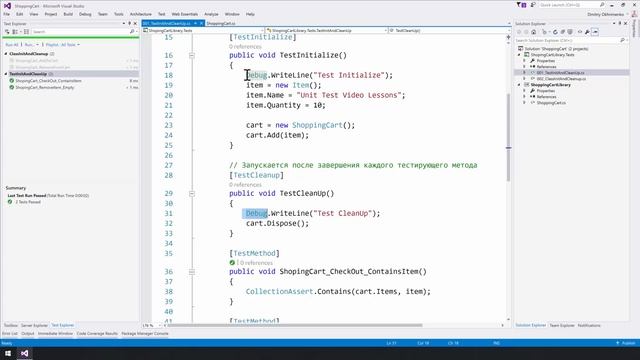Click the Collapse All icon in Solution Explorer
Image resolution: width=640 pixels, height=360 pixels.
[562, 32]
